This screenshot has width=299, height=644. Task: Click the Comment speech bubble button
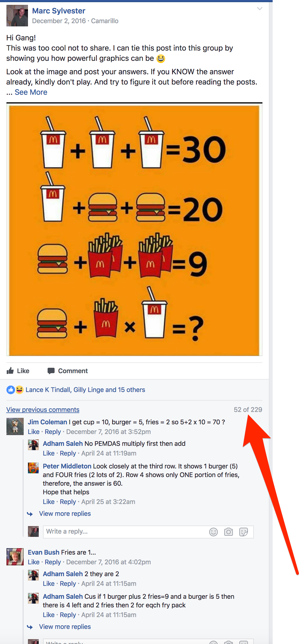pyautogui.click(x=67, y=371)
